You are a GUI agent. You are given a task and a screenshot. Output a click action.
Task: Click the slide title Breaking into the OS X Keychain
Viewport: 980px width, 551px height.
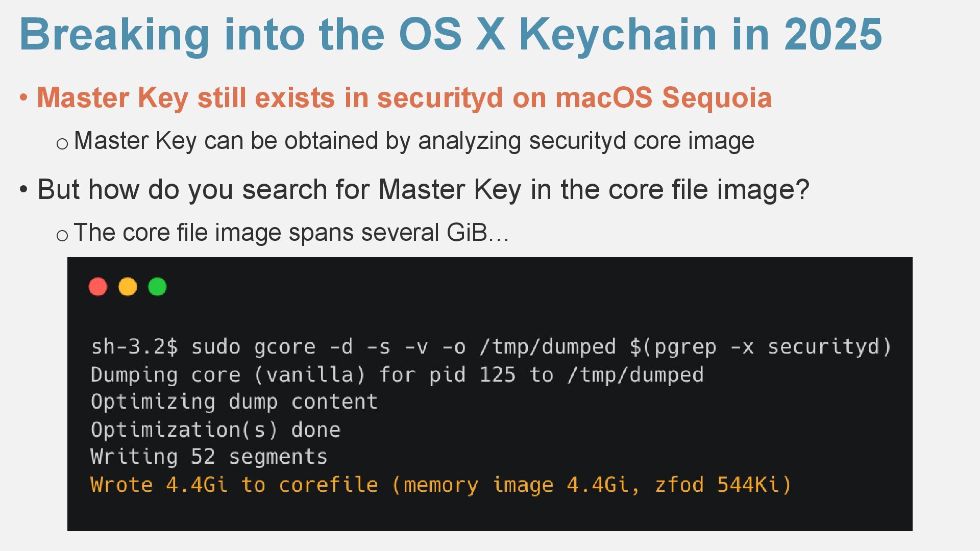point(451,35)
